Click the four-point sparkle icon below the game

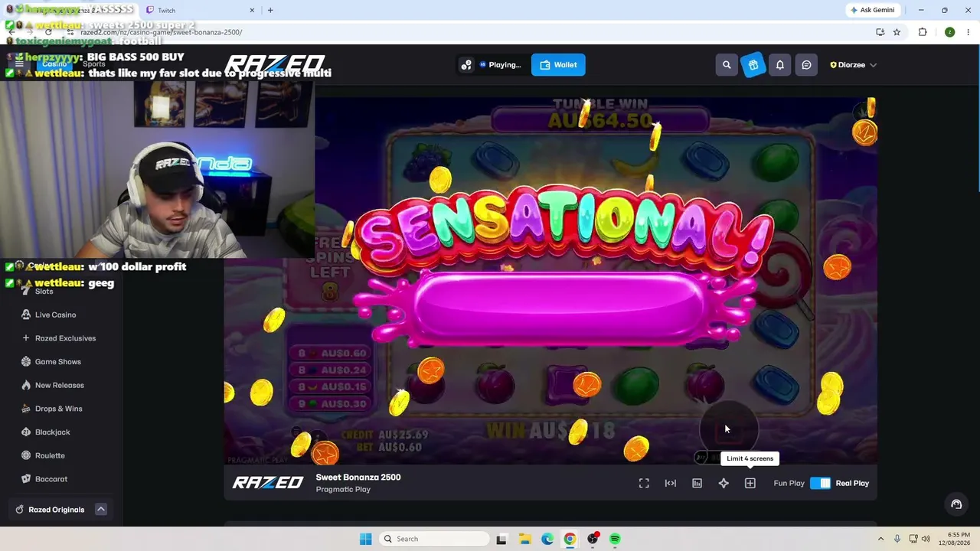click(724, 483)
